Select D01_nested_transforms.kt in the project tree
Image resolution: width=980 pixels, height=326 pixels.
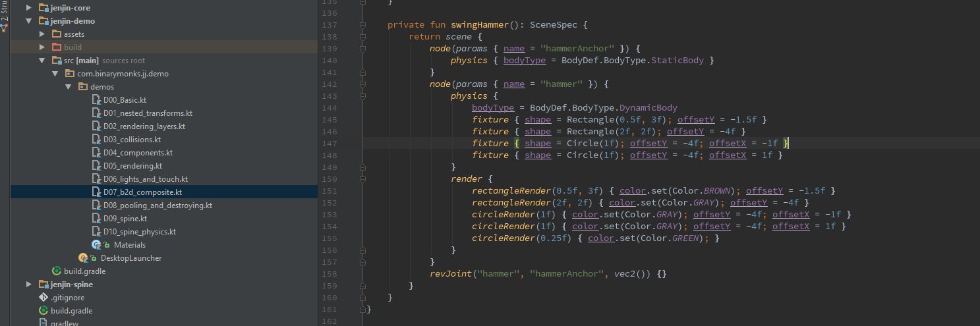148,113
